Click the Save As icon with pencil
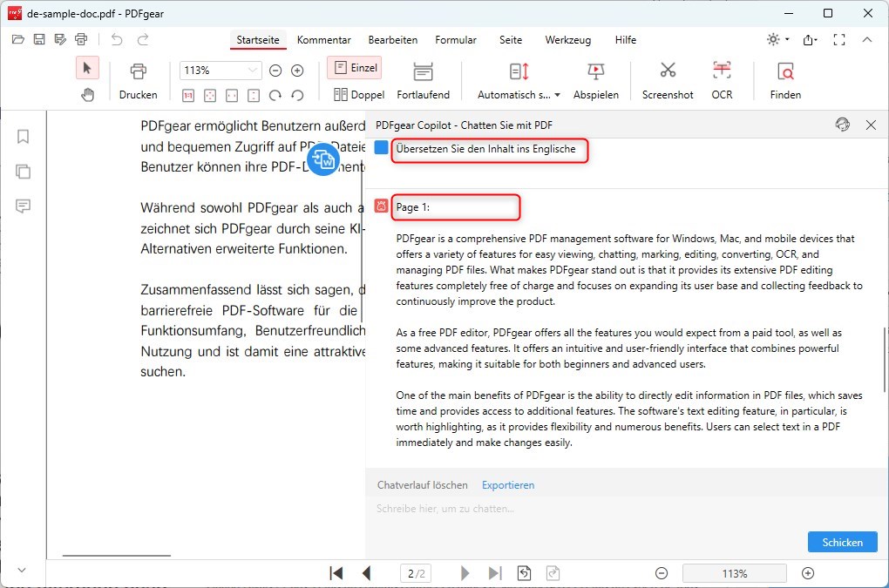Screen dimensions: 889x588 tap(60, 39)
